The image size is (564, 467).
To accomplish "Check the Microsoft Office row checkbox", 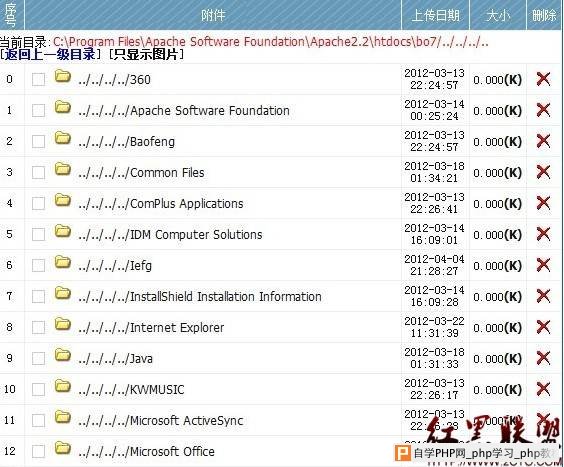I will coord(38,451).
